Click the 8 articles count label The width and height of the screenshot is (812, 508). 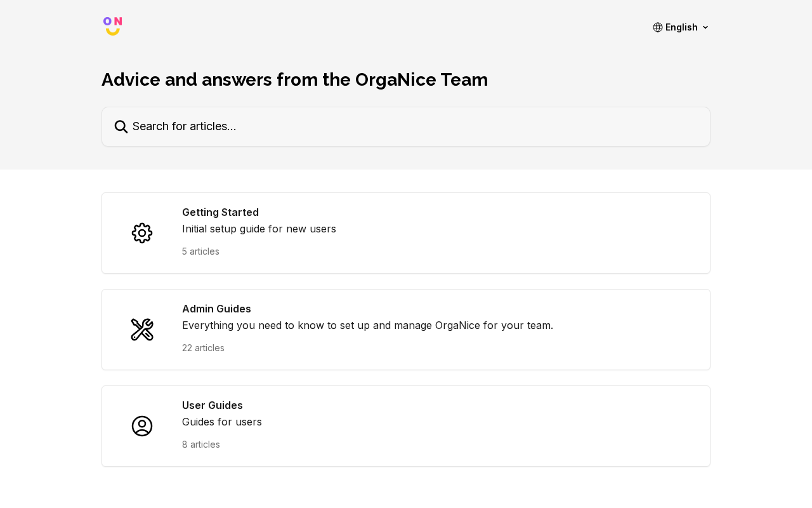click(x=201, y=444)
